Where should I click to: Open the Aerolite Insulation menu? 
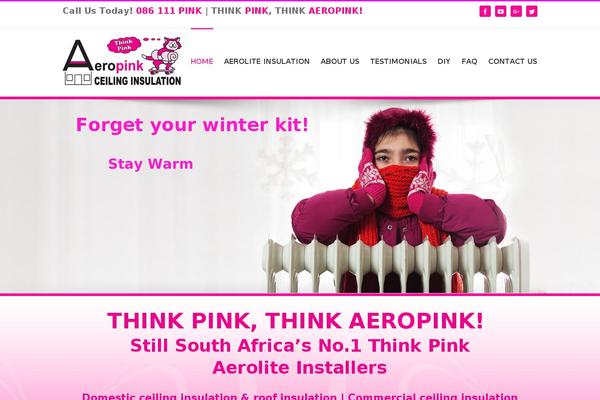(x=267, y=61)
